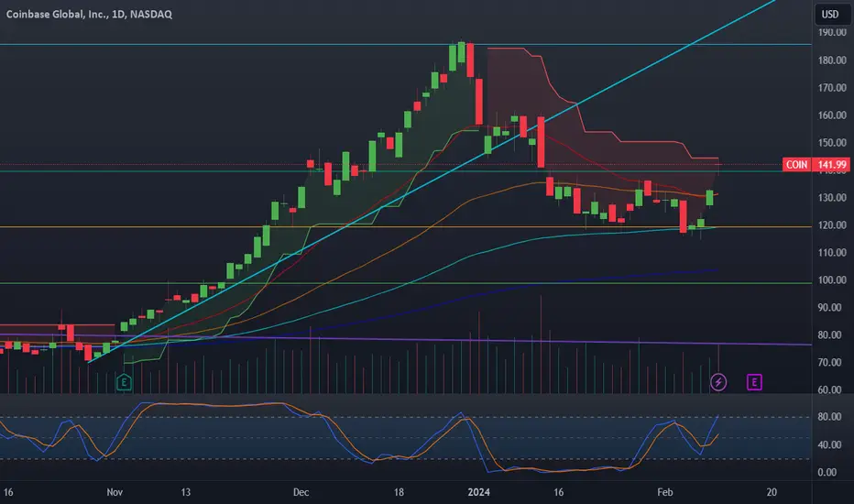Select the last green candle near 130
Viewport: 854px width, 504px height.
coord(709,198)
